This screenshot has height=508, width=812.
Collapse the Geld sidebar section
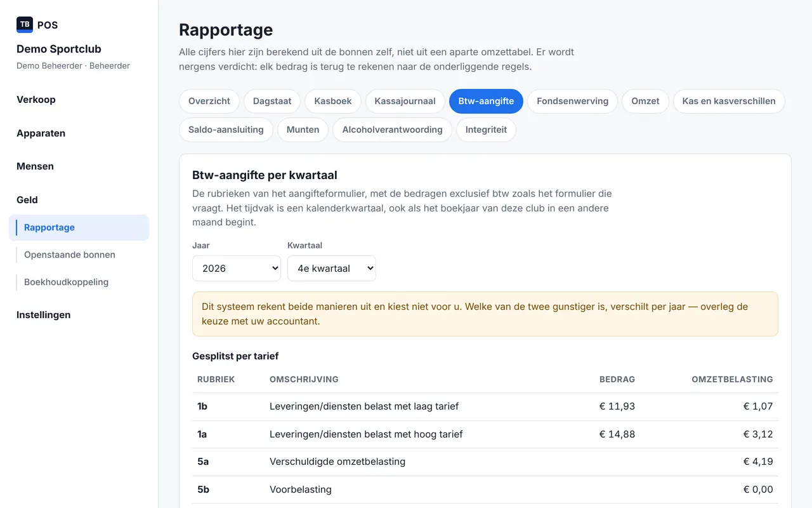pyautogui.click(x=27, y=200)
